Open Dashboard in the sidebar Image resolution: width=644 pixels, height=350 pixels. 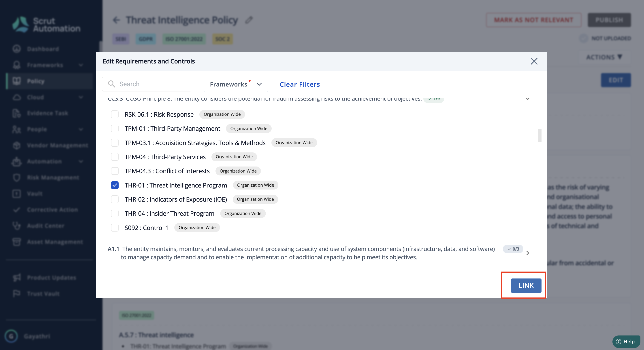coord(43,49)
